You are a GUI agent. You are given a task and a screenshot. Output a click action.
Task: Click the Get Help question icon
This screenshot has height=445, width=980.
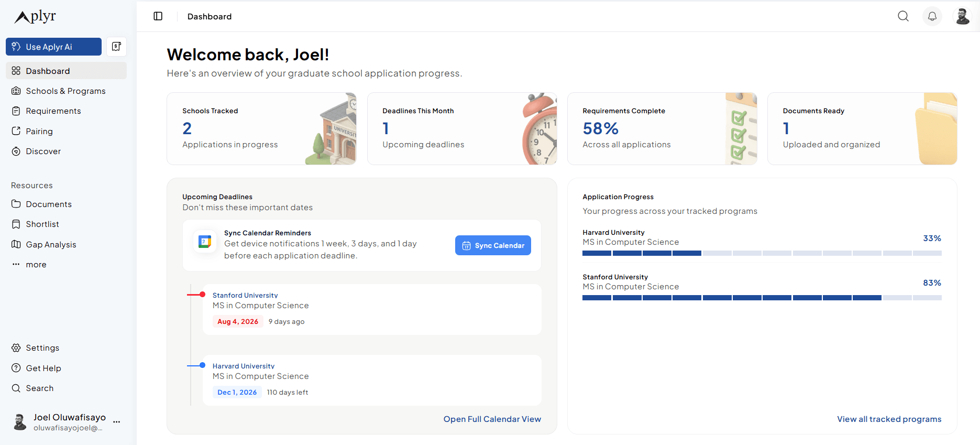point(16,368)
